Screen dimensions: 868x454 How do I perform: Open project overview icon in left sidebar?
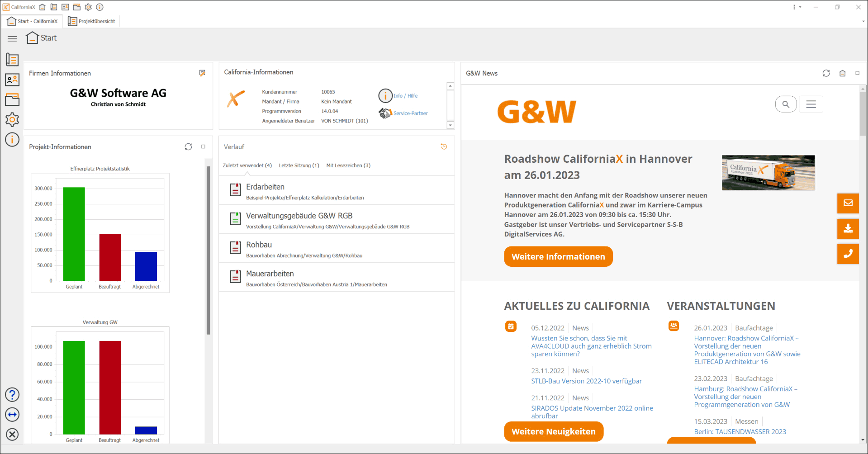click(12, 60)
